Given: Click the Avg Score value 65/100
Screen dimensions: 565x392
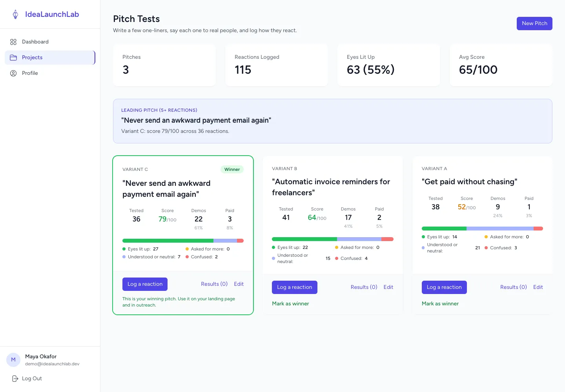Looking at the screenshot, I should pyautogui.click(x=478, y=70).
